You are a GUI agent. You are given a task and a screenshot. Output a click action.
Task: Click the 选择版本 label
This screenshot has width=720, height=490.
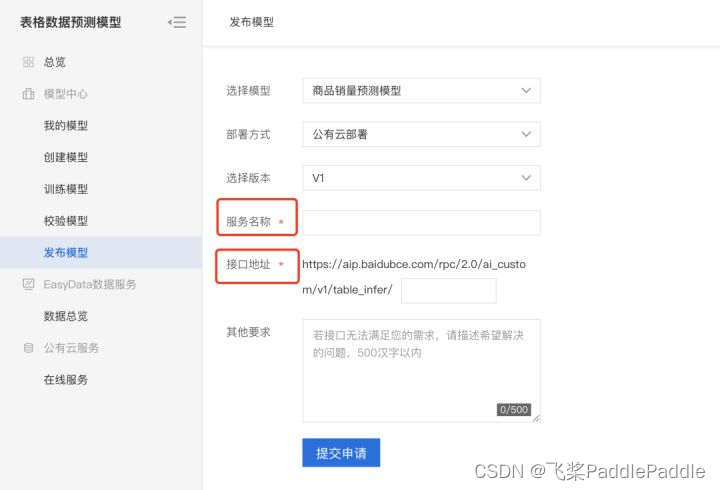[x=248, y=178]
